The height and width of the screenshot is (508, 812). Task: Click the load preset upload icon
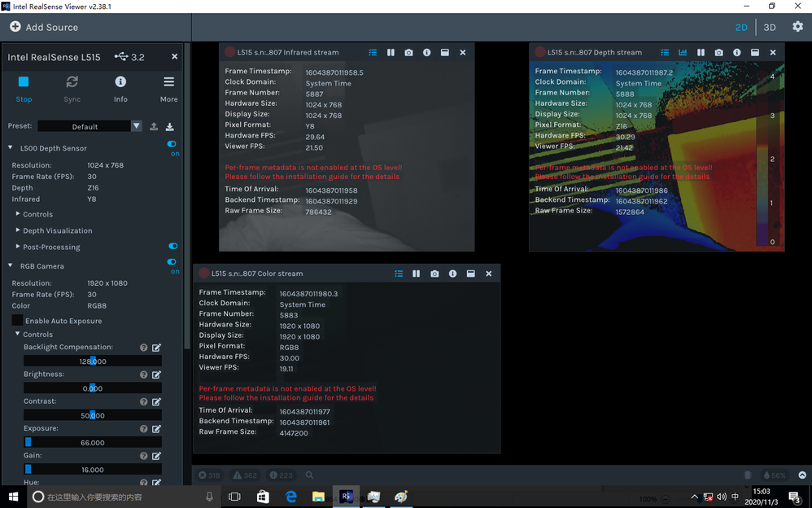point(154,126)
